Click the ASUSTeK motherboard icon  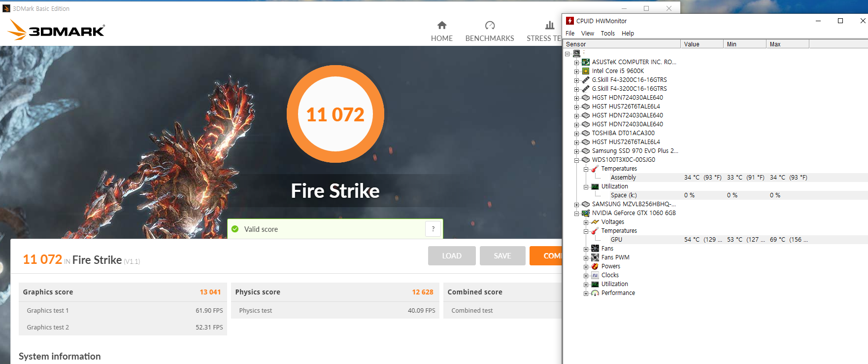point(586,62)
